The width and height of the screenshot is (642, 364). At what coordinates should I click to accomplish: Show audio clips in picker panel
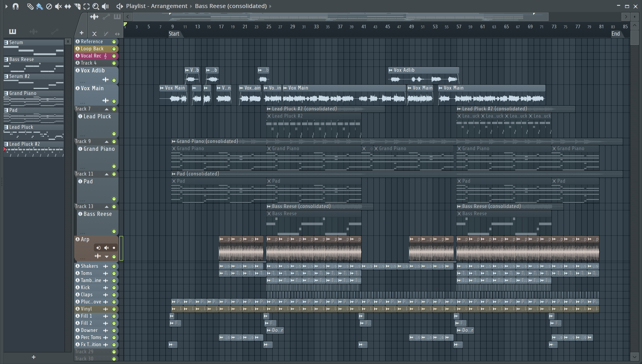(x=33, y=31)
